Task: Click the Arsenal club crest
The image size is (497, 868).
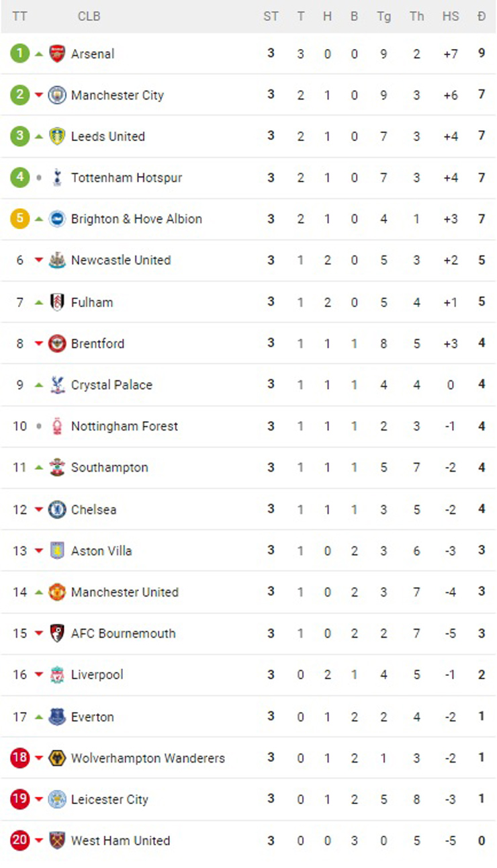Action: 57,54
